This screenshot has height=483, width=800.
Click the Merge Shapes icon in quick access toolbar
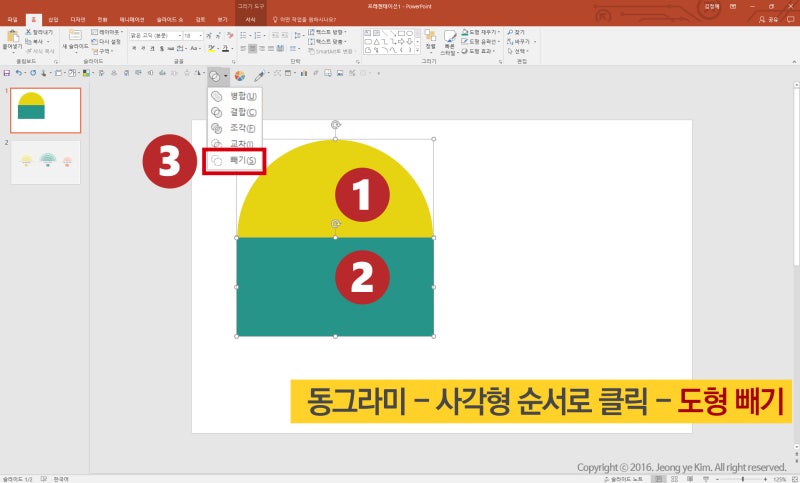[x=215, y=75]
